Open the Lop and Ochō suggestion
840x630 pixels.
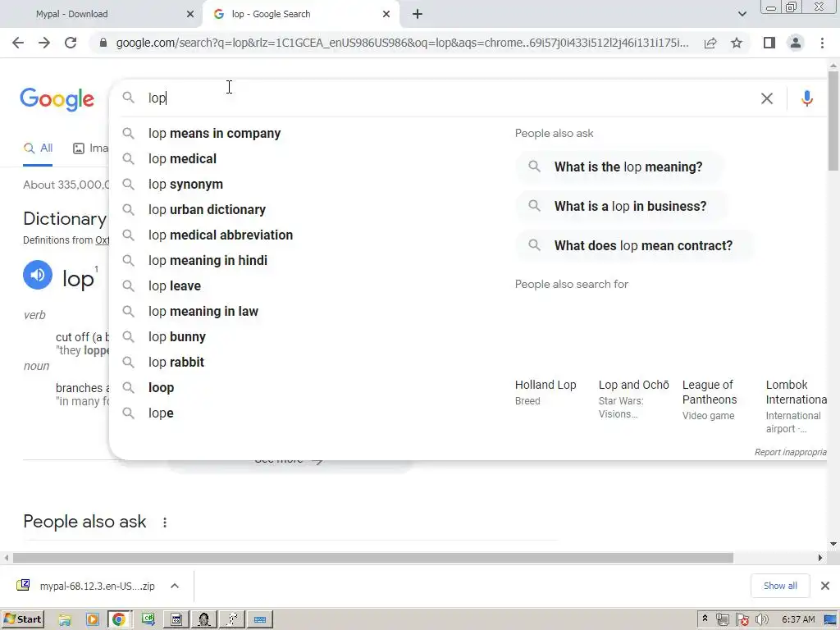point(634,399)
